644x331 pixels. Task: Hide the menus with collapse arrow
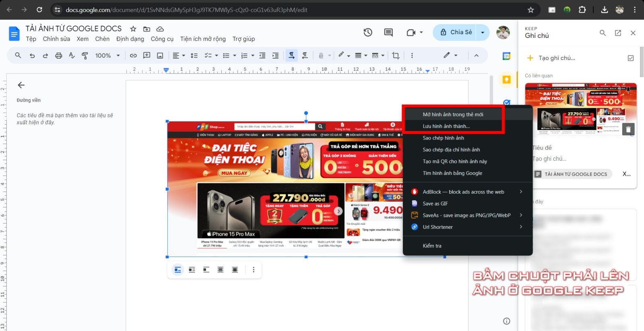pyautogui.click(x=476, y=56)
